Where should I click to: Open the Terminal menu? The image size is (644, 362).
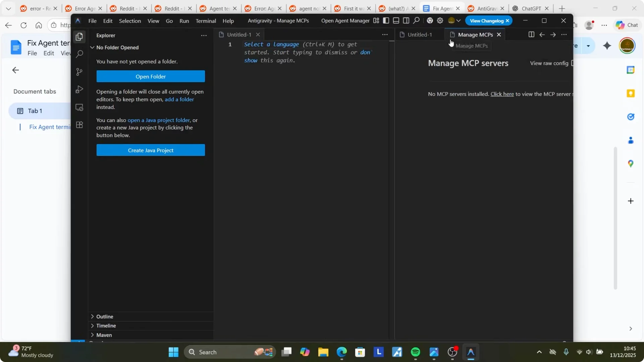[x=206, y=21]
